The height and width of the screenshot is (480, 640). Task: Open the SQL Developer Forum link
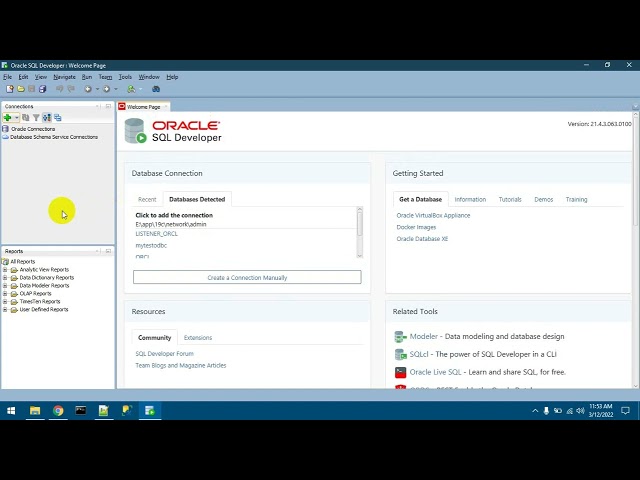[164, 353]
